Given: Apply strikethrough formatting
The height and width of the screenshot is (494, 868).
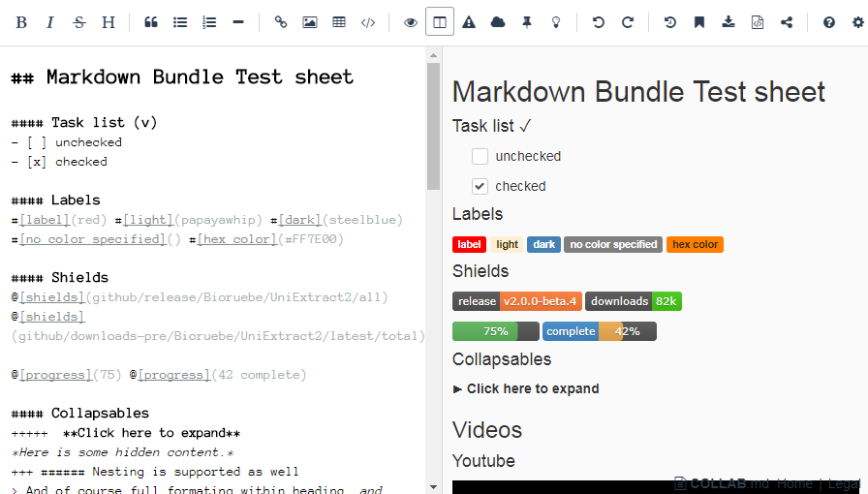Looking at the screenshot, I should click(x=79, y=22).
